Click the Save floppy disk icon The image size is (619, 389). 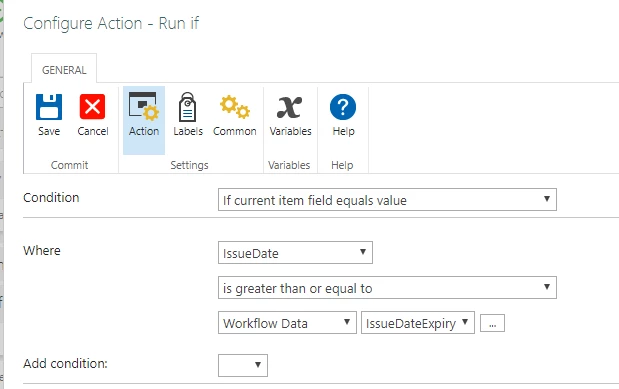coord(49,107)
